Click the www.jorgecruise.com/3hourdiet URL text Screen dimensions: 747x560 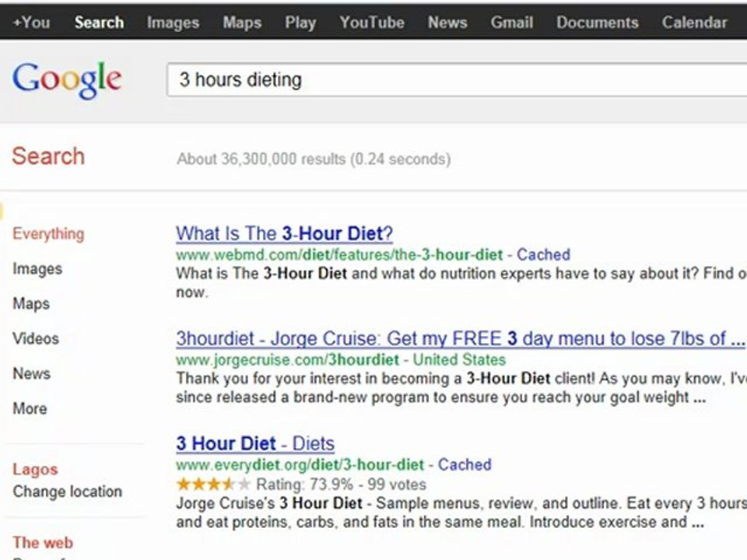(x=287, y=360)
